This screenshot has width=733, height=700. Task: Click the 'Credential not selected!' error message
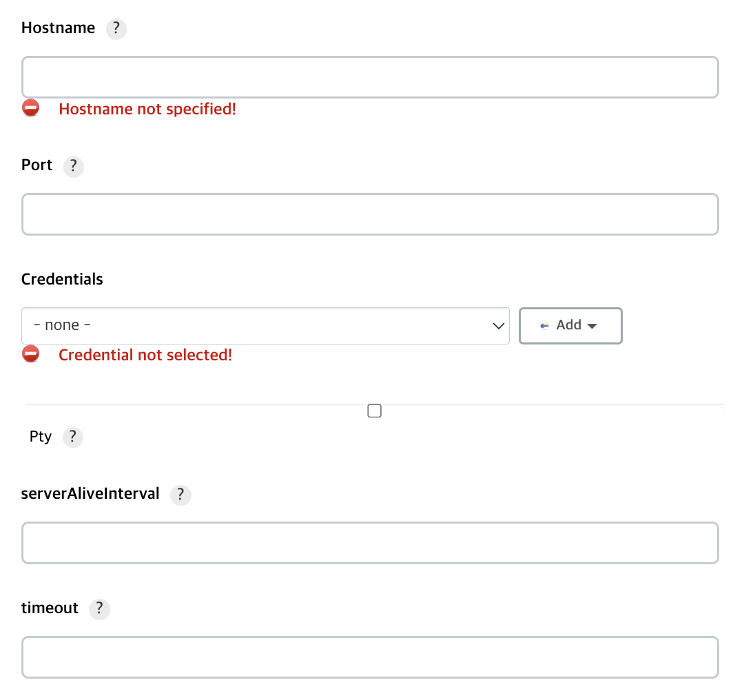tap(145, 355)
